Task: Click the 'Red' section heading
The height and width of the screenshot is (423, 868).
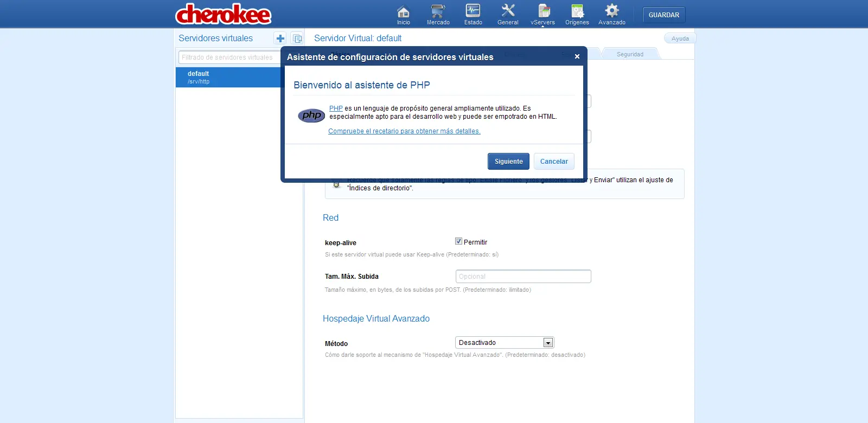Action: [330, 218]
